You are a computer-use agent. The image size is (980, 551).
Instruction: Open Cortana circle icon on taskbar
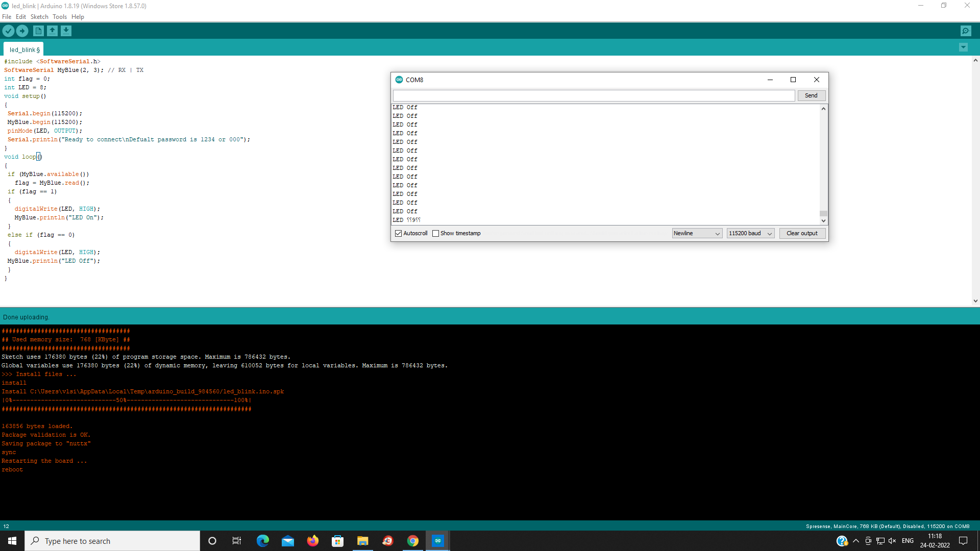coord(212,541)
